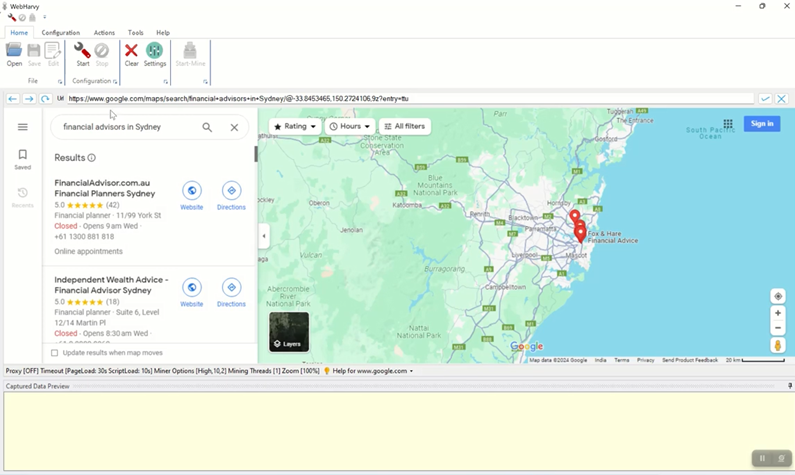795x475 pixels.
Task: Click the map zoom in plus button
Action: 778,313
